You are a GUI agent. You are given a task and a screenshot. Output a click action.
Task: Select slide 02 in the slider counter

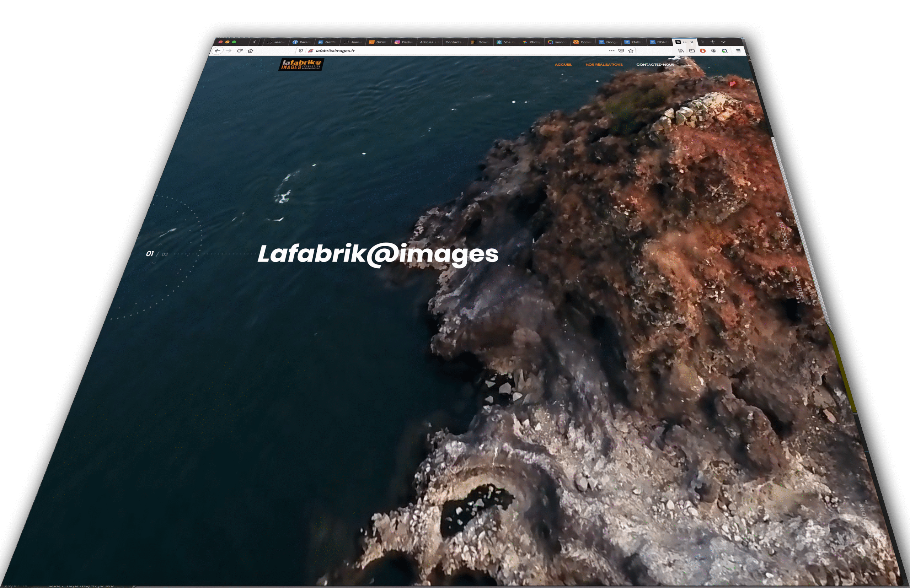165,255
